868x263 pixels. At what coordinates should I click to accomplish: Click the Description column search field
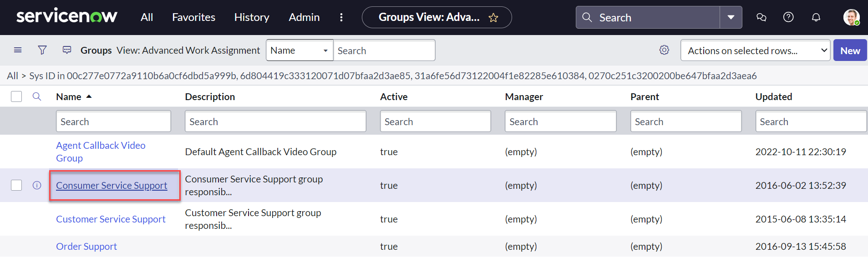[275, 121]
